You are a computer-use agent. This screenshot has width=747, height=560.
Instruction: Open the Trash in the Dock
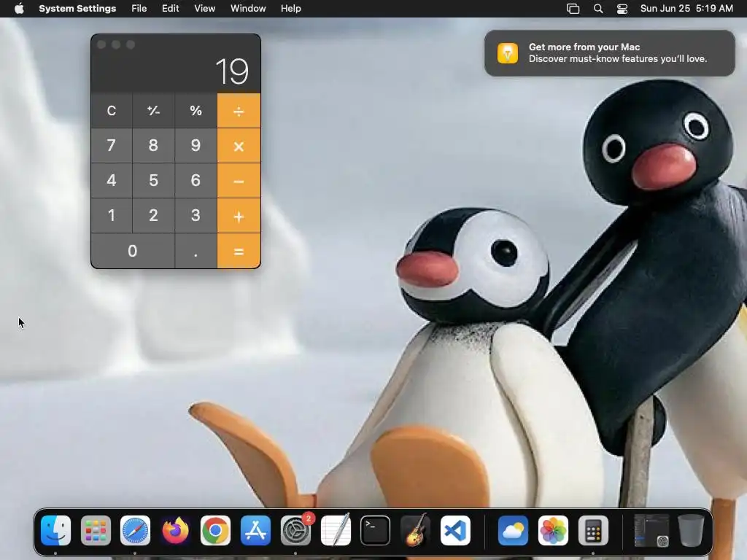pos(691,531)
